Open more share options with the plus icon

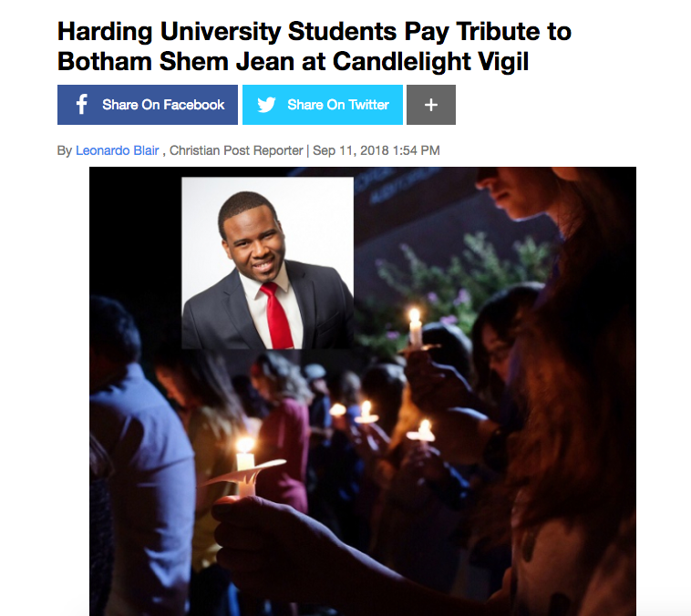pyautogui.click(x=431, y=105)
